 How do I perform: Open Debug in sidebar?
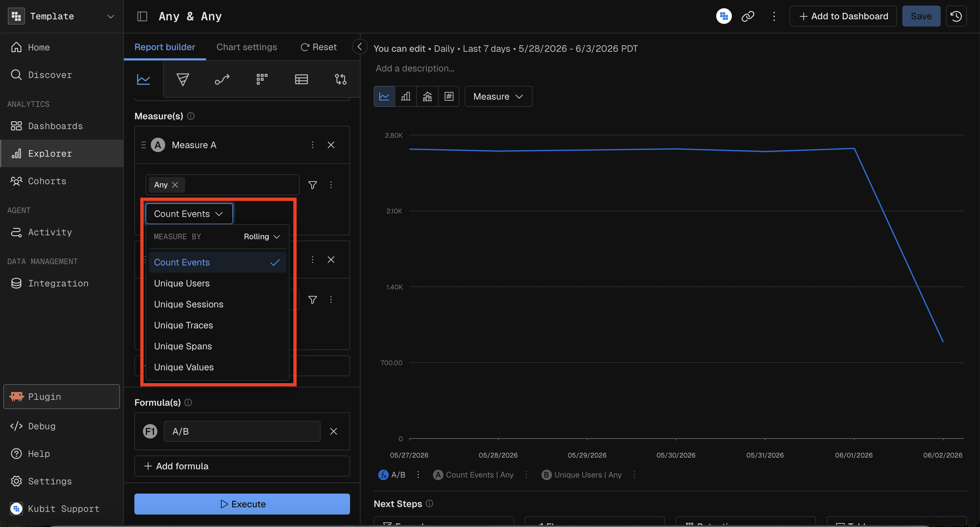(62, 426)
